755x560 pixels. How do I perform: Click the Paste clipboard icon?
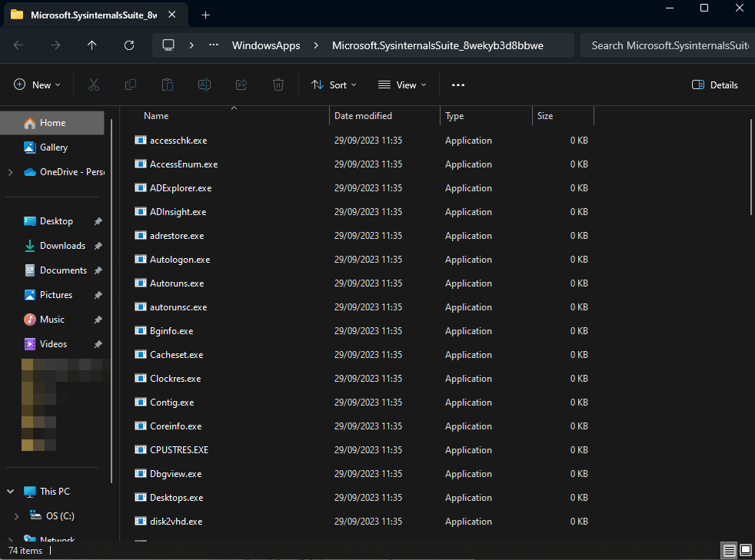pos(168,85)
